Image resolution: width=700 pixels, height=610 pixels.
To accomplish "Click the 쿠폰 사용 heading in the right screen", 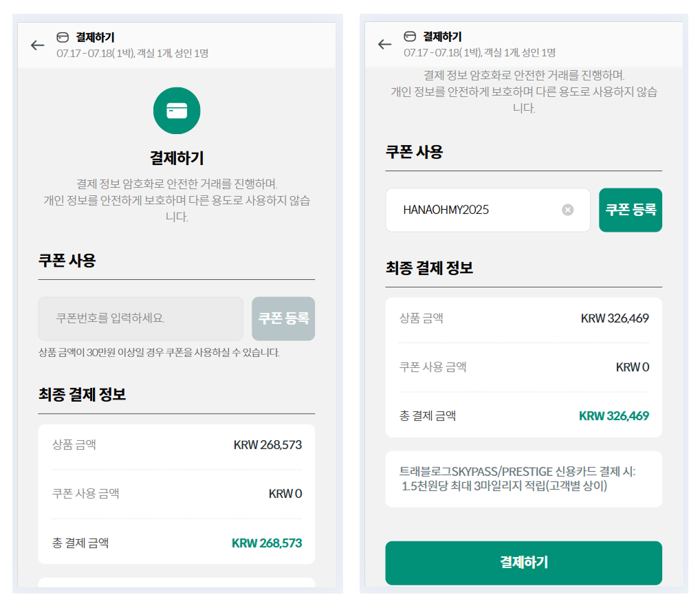I will [414, 152].
